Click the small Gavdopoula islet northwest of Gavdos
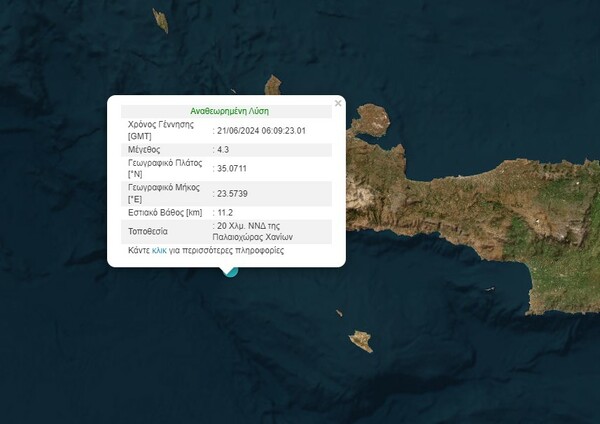Viewport: 600px width, 424px height. (x=339, y=313)
